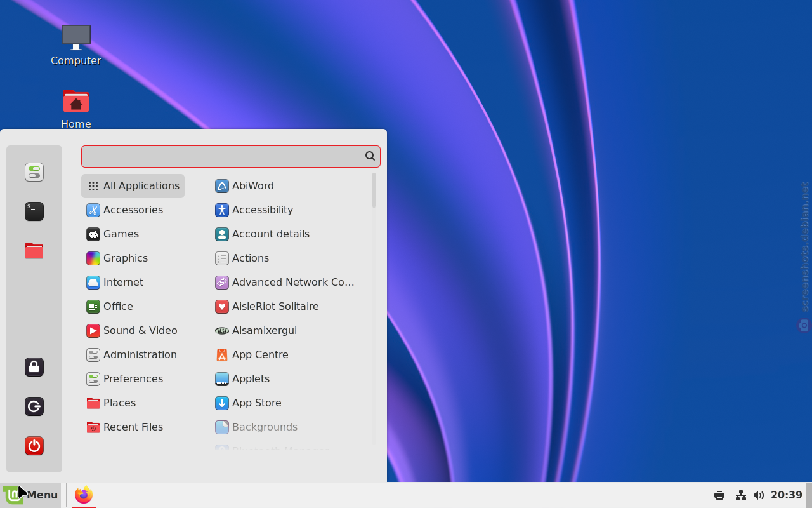Viewport: 812px width, 508px height.
Task: Click the search magnifier icon
Action: click(x=370, y=156)
